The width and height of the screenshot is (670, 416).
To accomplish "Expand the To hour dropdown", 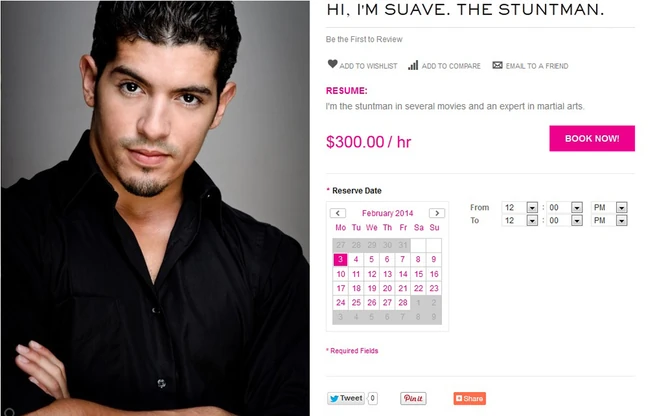I will point(532,220).
